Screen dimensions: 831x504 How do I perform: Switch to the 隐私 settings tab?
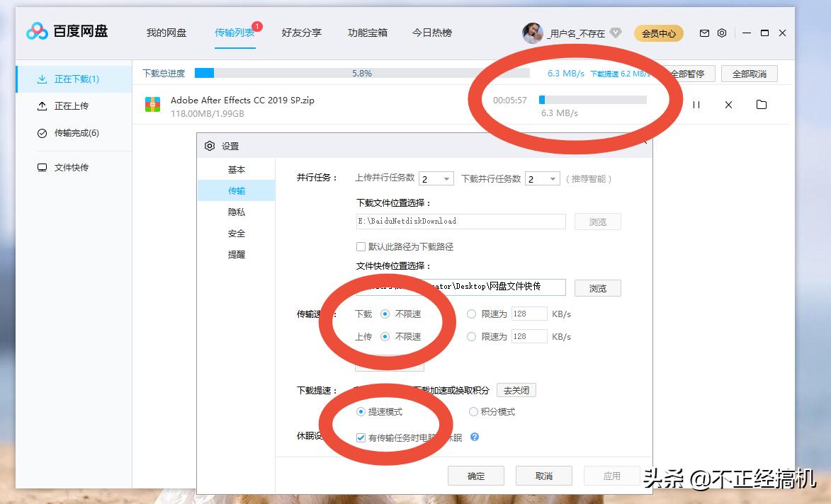[x=237, y=212]
